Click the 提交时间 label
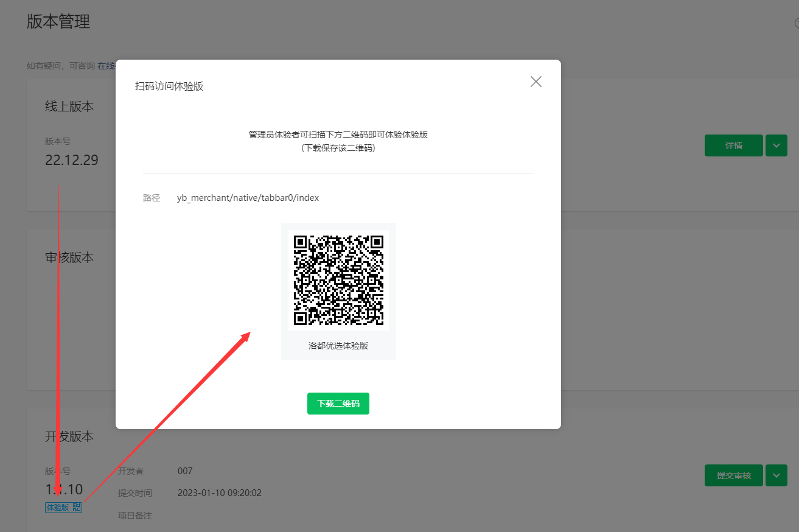 [135, 493]
